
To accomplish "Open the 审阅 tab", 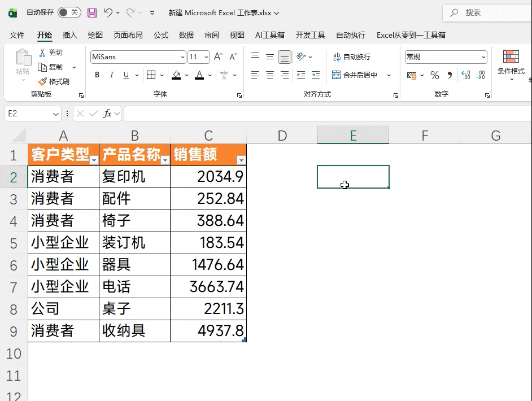I will pyautogui.click(x=212, y=35).
